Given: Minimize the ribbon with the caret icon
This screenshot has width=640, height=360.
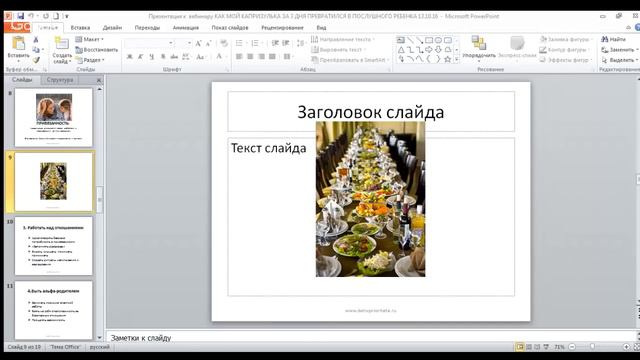Looking at the screenshot, I should coord(628,27).
